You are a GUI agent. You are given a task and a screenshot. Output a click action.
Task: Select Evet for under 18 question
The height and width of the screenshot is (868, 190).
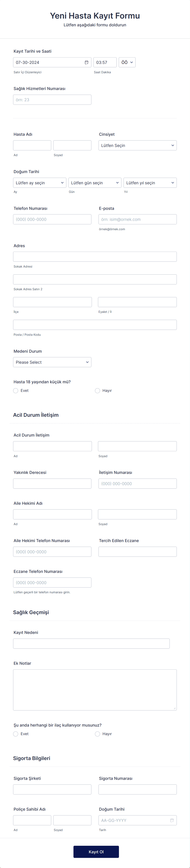click(x=16, y=391)
